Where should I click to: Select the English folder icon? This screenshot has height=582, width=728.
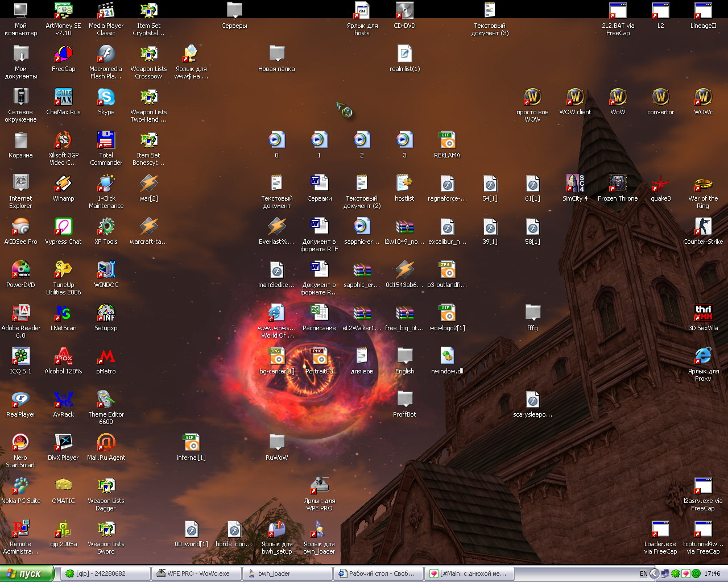pos(404,361)
